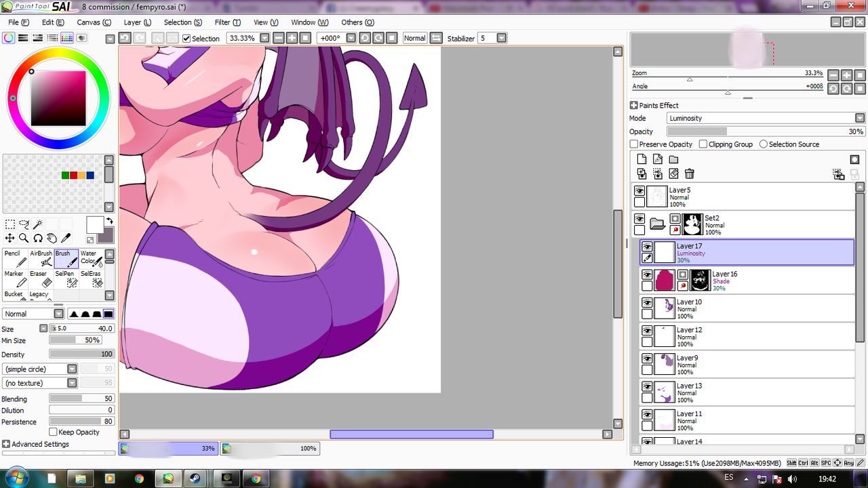Screen dimensions: 868x488
Task: Create a new layer folder
Action: (x=673, y=159)
